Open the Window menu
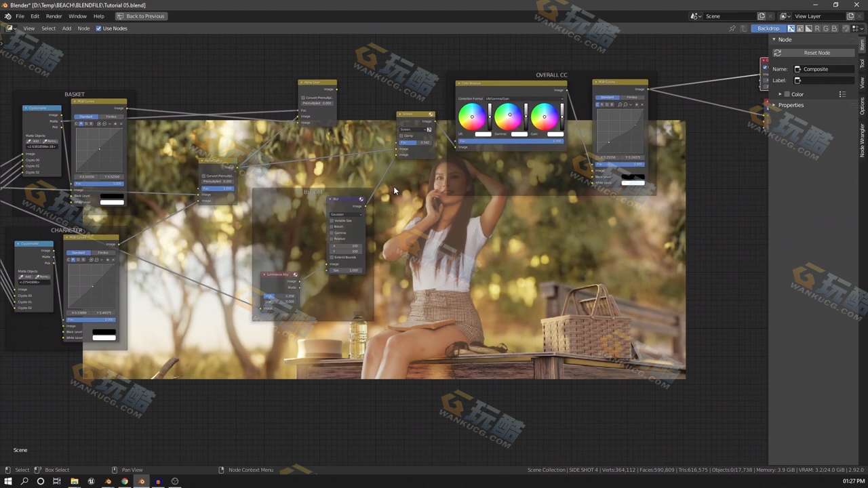The height and width of the screenshot is (488, 868). pos(77,16)
